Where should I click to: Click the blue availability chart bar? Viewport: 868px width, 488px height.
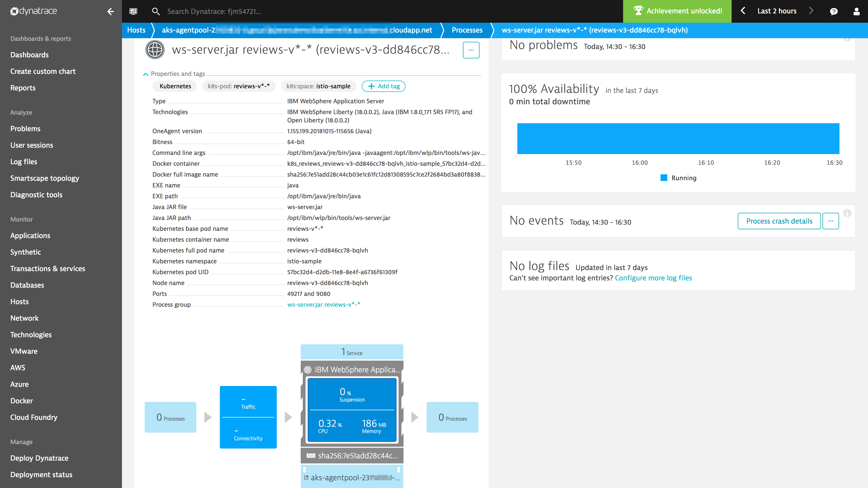pyautogui.click(x=678, y=139)
